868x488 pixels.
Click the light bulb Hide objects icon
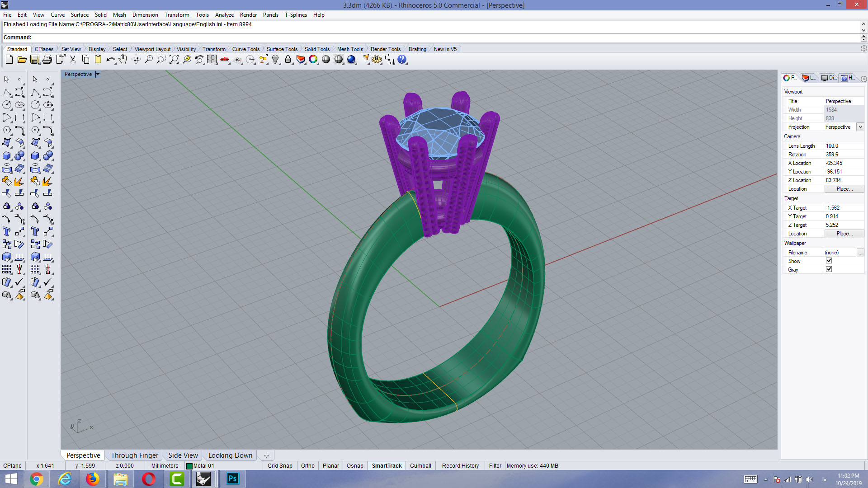(275, 59)
